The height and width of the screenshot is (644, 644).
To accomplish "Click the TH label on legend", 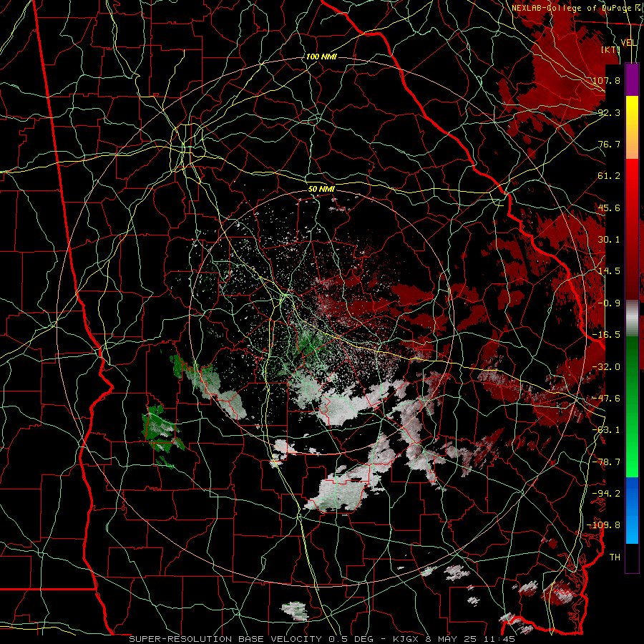I will tap(615, 557).
